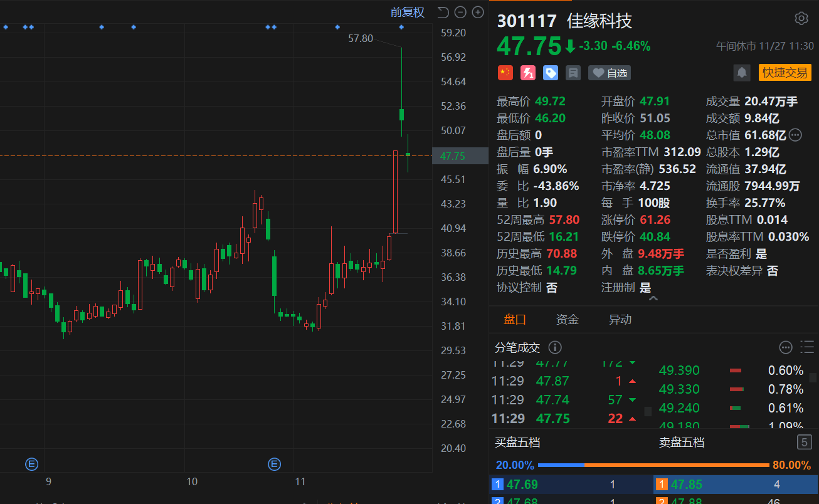Screen dimensions: 819x504
Task: Open the more options icon for 分笔成交
Action: (x=786, y=347)
